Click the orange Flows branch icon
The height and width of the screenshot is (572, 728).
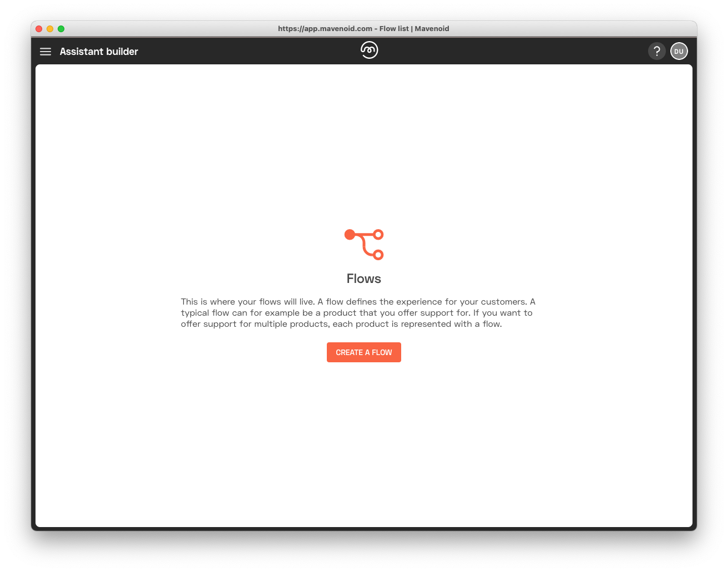pyautogui.click(x=364, y=245)
